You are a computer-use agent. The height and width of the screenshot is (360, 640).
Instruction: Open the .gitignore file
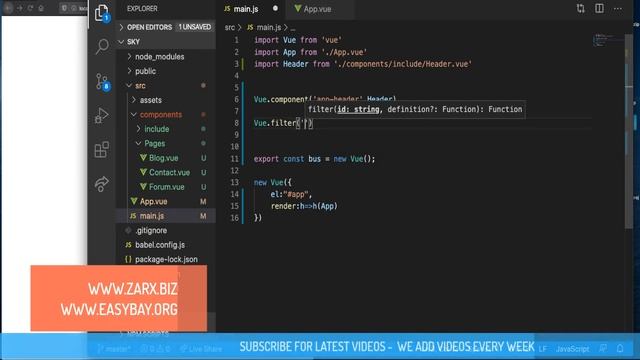(151, 231)
